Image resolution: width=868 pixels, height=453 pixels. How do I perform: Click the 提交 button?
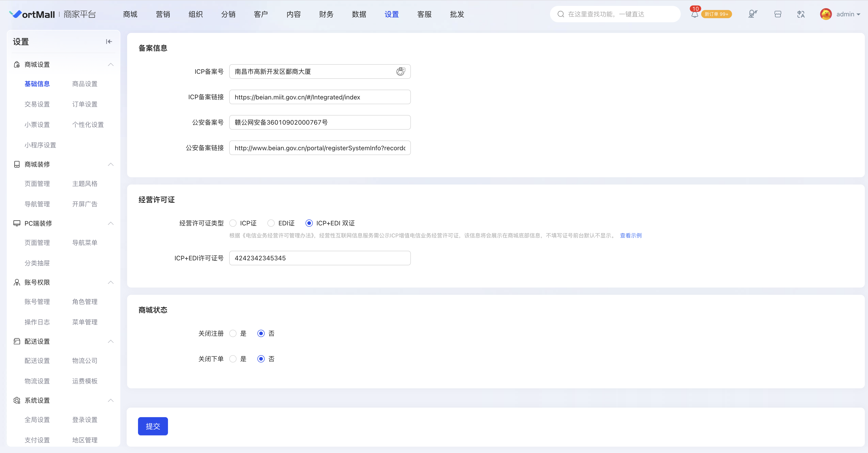(x=153, y=426)
